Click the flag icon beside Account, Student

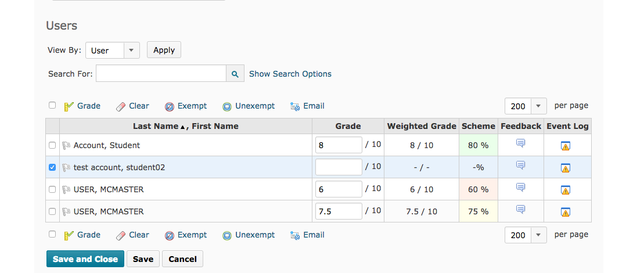coord(66,145)
